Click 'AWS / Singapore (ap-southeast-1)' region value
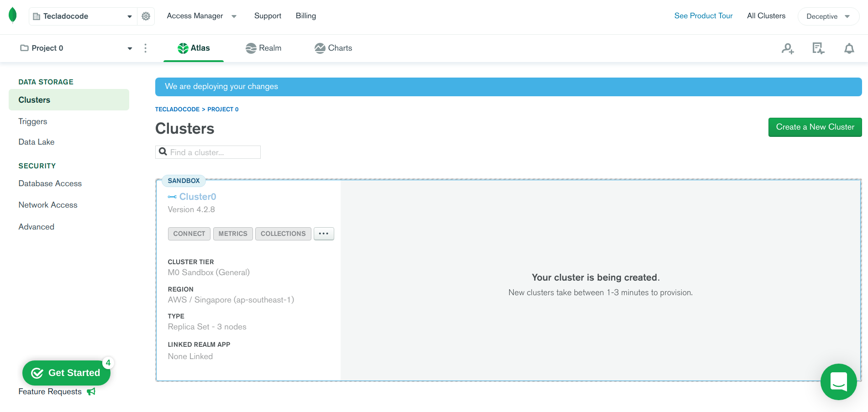 231,300
